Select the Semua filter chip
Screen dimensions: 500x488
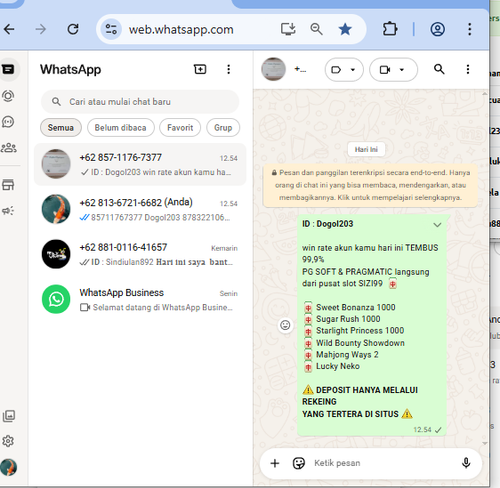click(61, 128)
